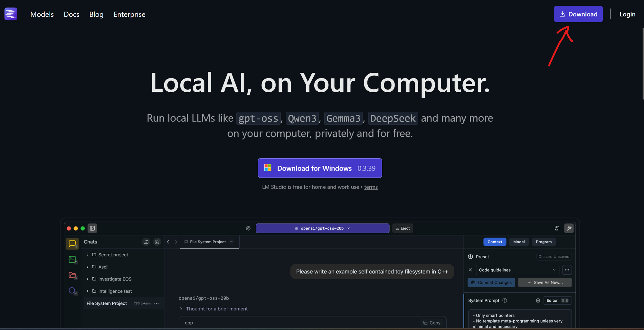Open the magnifier discover sidebar icon
The image size is (644, 330).
(x=72, y=291)
